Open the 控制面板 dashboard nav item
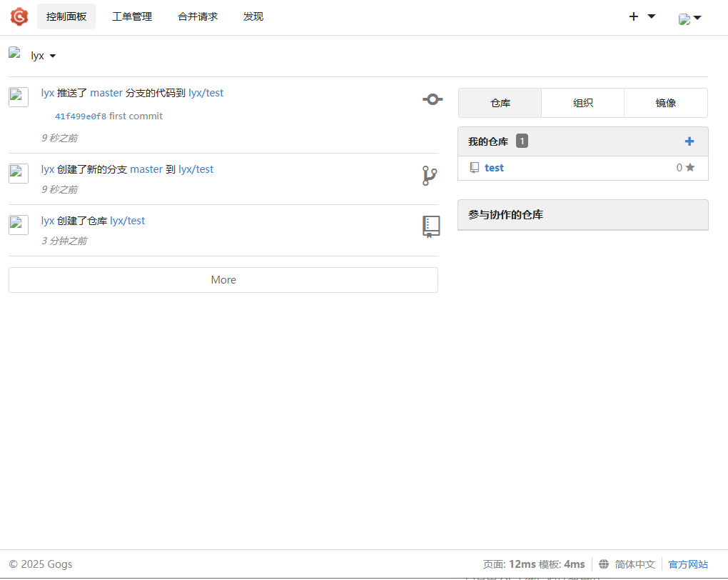This screenshot has width=728, height=580. tap(66, 16)
